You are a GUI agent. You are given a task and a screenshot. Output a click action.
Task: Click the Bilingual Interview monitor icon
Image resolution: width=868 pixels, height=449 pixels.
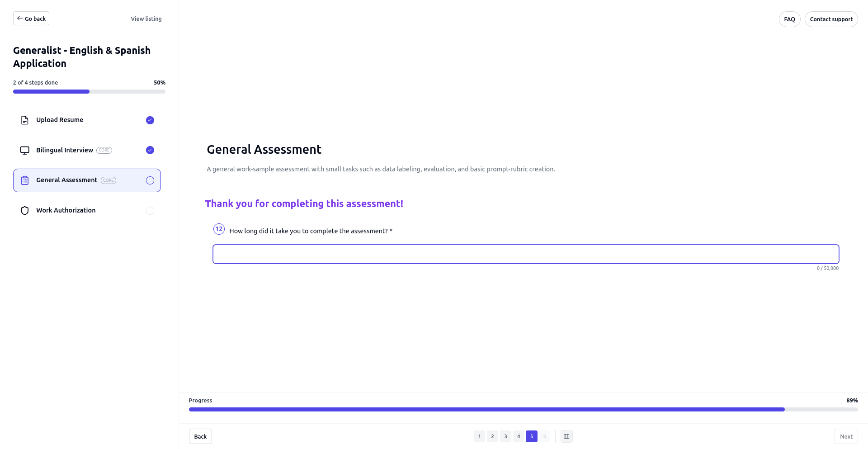25,151
